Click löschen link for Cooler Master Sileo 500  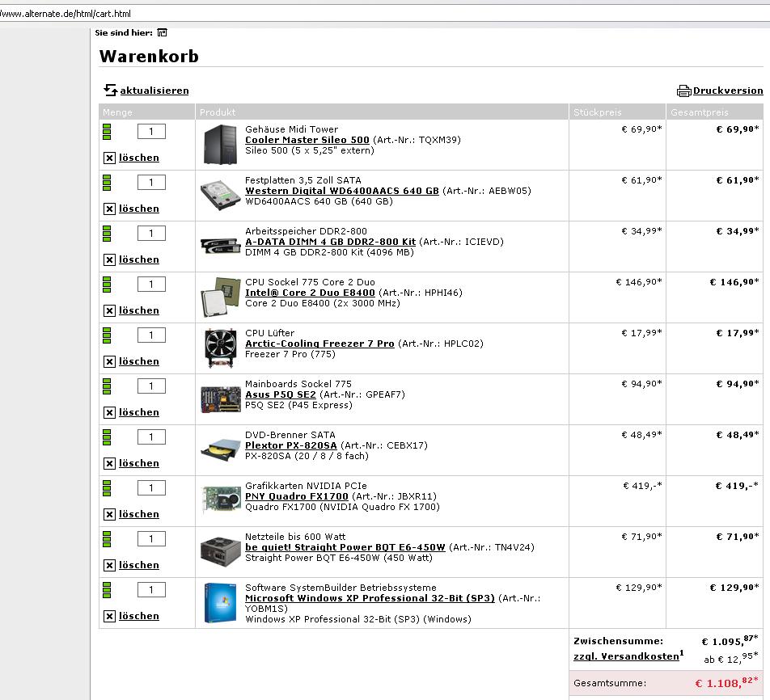(x=139, y=158)
